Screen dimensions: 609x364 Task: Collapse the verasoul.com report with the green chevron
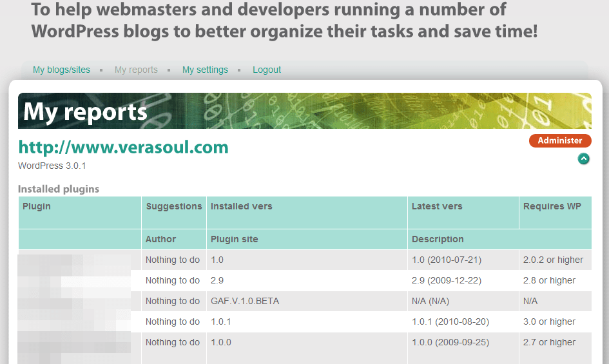pyautogui.click(x=583, y=158)
